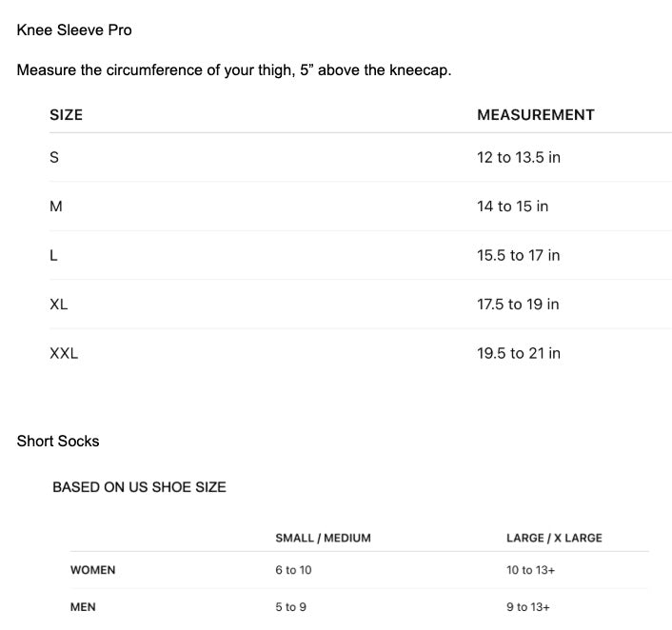
Task: Click the Short Socks heading
Action: (58, 442)
